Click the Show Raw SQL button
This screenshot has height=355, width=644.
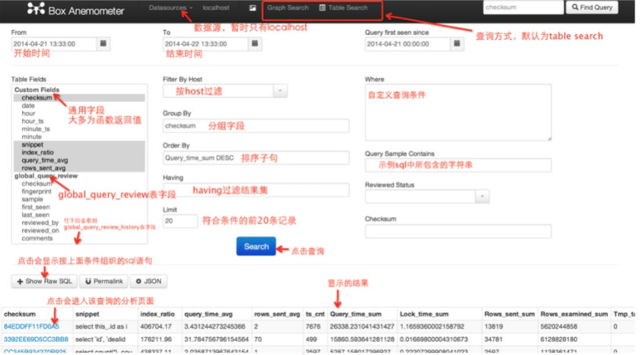click(44, 281)
